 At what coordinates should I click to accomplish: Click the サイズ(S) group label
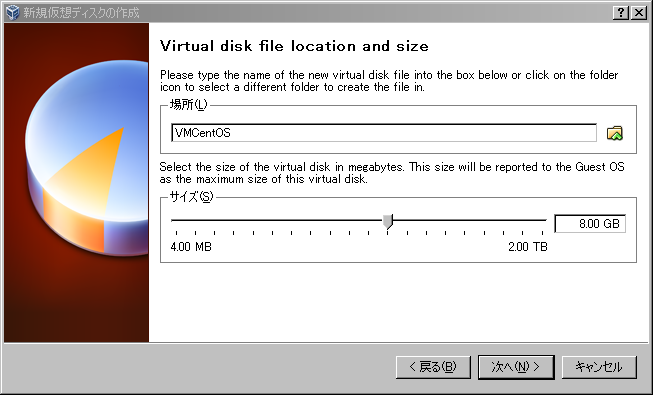click(x=192, y=196)
